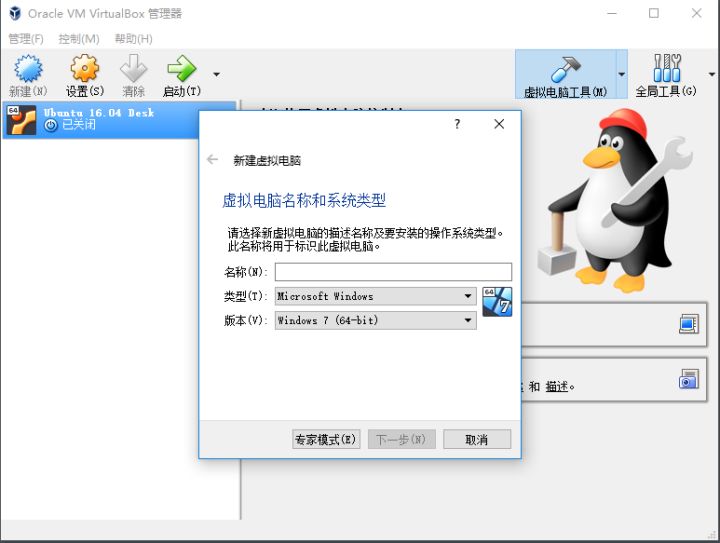Open the 控制(M) menu
Screen dimensions: 720x543
[x=79, y=39]
